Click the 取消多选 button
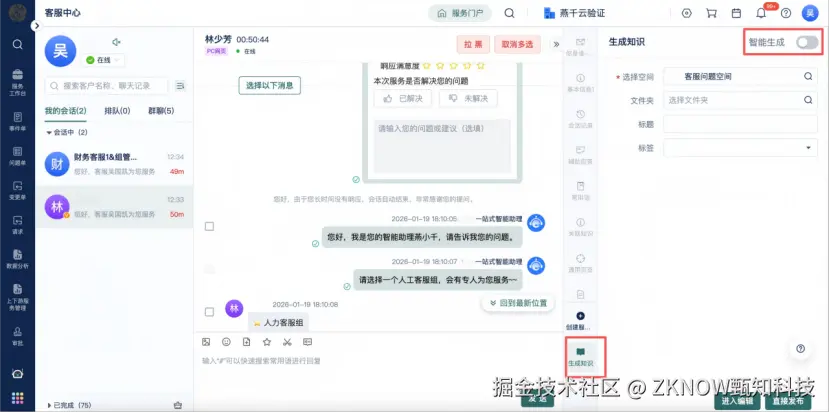The image size is (829, 413). click(518, 44)
